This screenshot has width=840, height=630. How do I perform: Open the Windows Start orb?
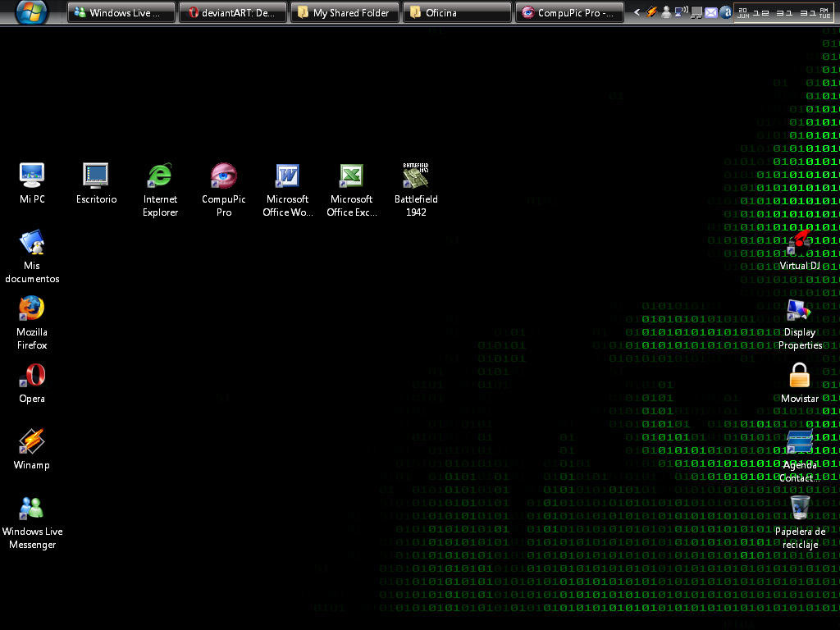click(30, 11)
